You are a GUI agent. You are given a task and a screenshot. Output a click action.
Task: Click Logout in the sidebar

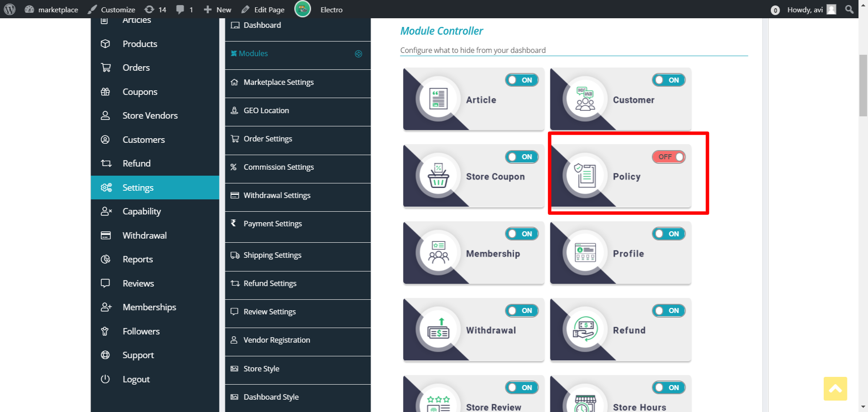pyautogui.click(x=155, y=379)
